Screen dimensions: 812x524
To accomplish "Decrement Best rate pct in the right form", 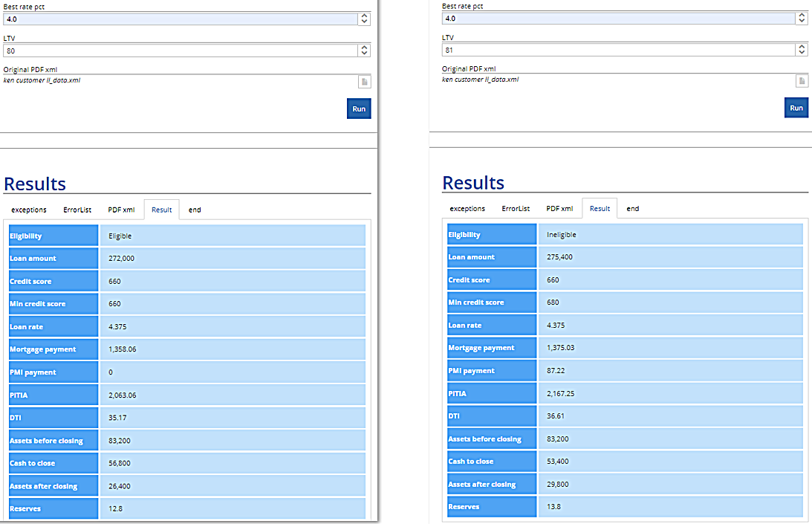I will pos(802,22).
